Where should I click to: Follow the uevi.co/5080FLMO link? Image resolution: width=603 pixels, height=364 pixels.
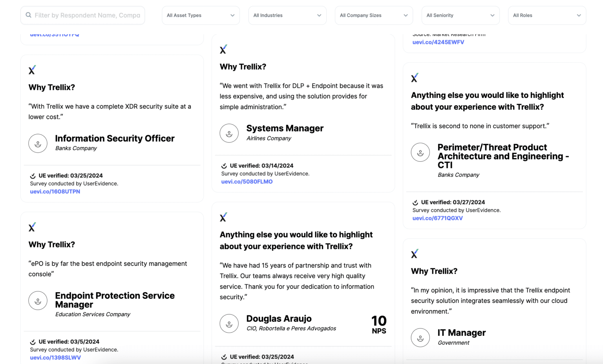(247, 182)
